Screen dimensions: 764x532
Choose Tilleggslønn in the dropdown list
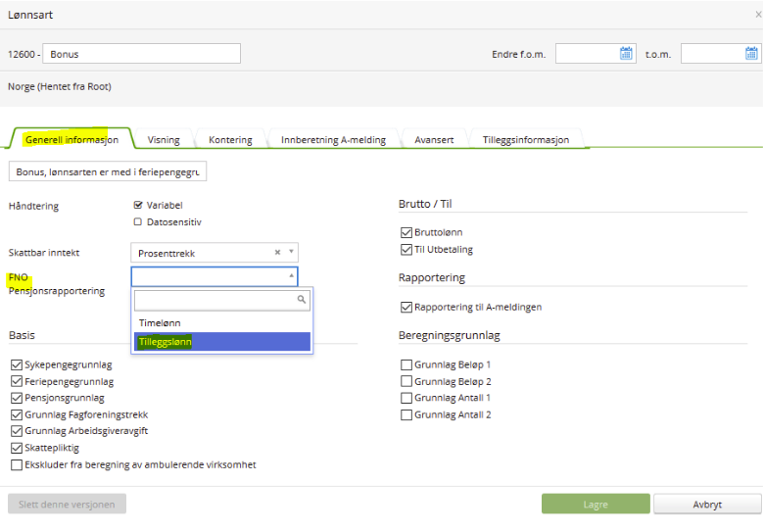[222, 342]
